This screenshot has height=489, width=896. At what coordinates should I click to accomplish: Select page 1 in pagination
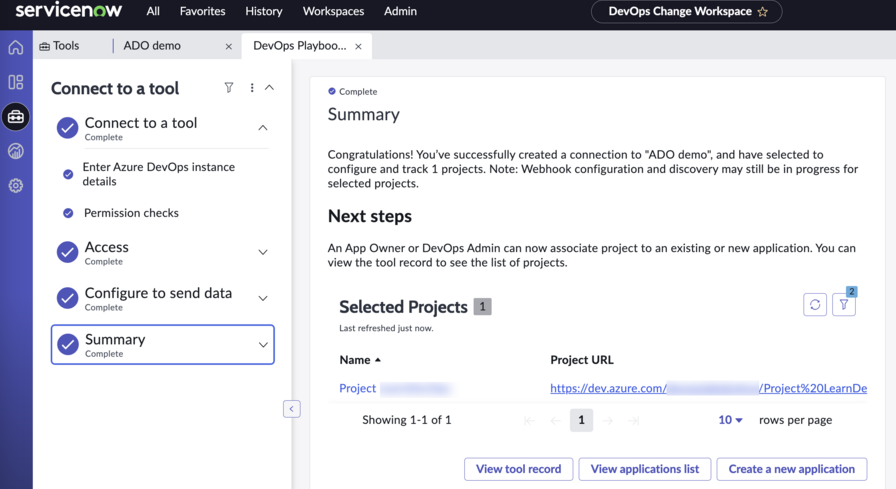point(581,420)
